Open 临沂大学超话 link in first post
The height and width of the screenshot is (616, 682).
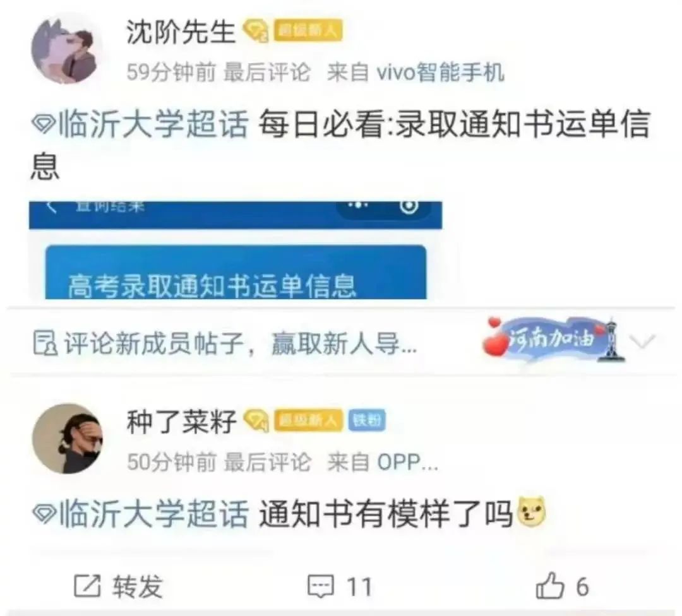pyautogui.click(x=140, y=124)
